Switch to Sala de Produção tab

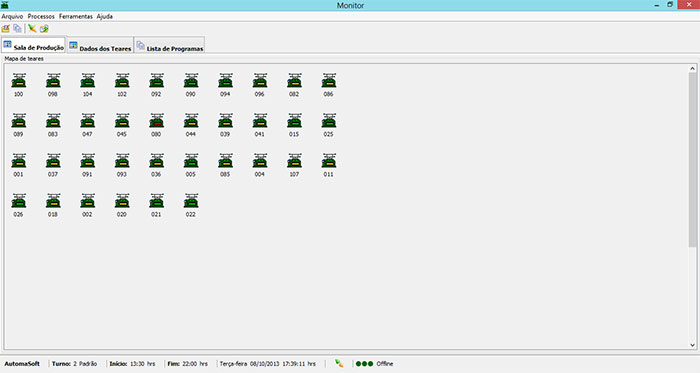click(x=33, y=45)
